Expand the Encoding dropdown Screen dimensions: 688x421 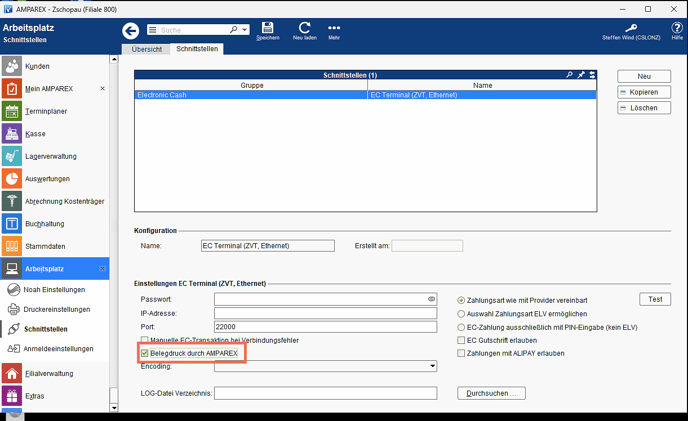tap(431, 367)
